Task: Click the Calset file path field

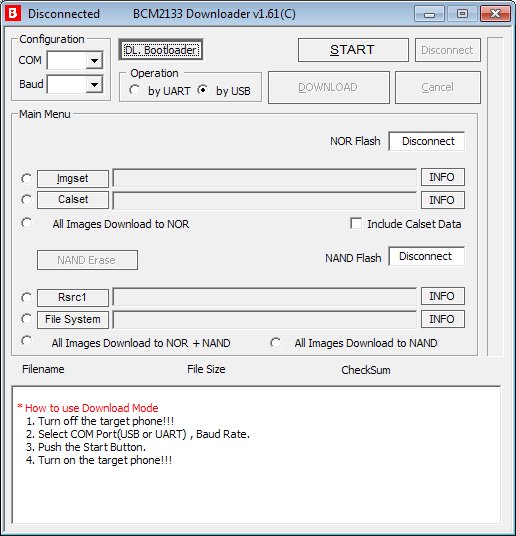Action: tap(265, 200)
